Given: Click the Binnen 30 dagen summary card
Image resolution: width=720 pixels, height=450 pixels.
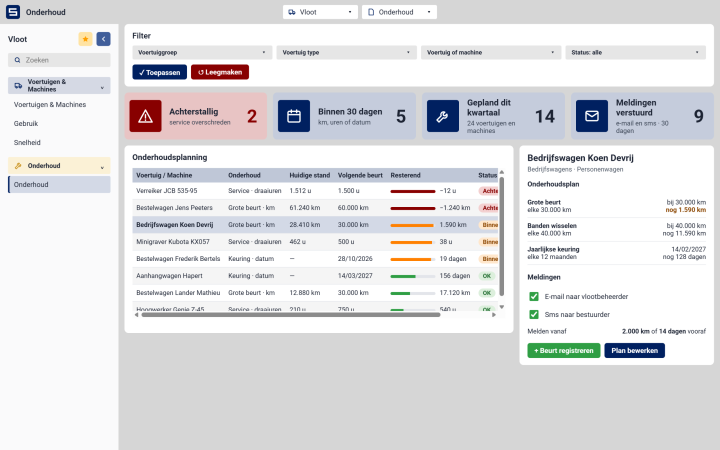Looking at the screenshot, I should pos(344,116).
